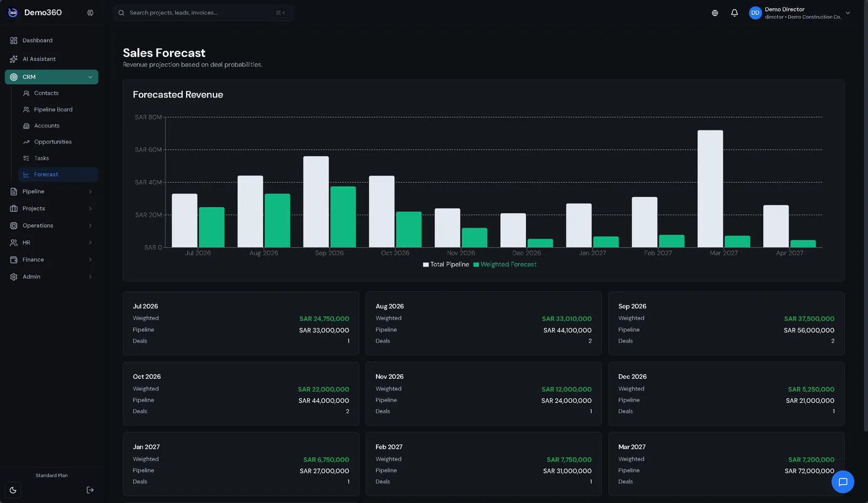Select the Nov 2026 card heading
The height and width of the screenshot is (503, 868).
pyautogui.click(x=390, y=377)
